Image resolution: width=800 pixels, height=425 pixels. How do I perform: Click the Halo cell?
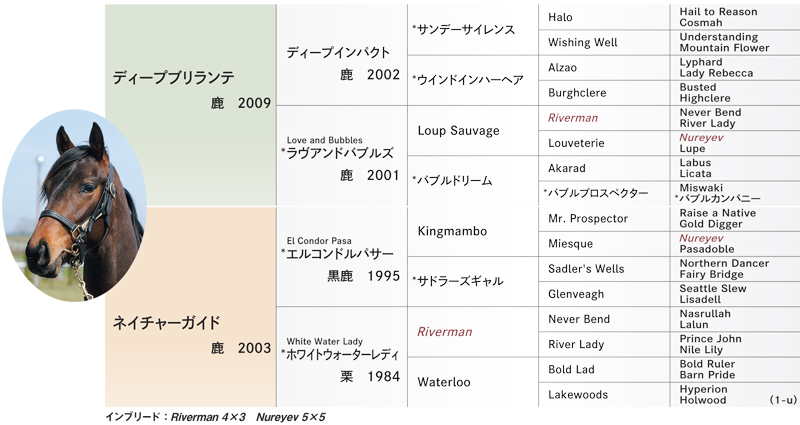[x=604, y=17]
